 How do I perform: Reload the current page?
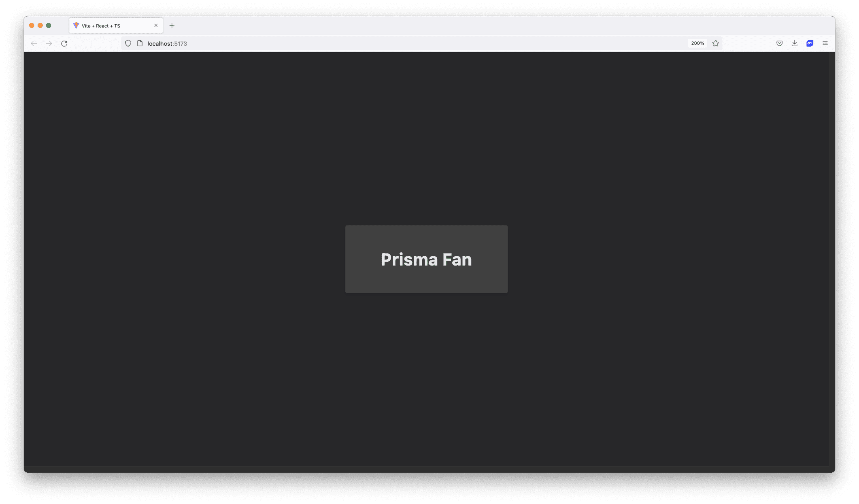point(64,43)
